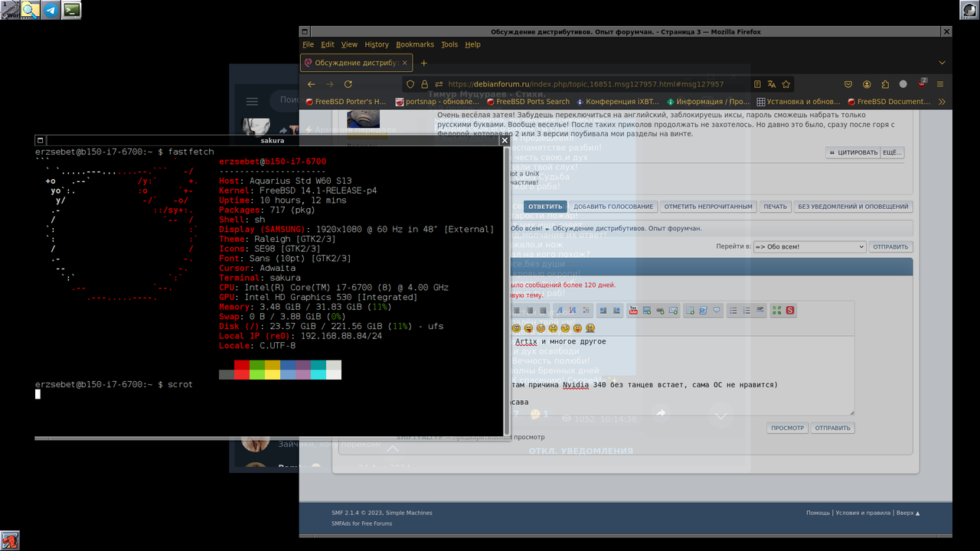Open the File menu in Firefox
This screenshot has height=551, width=980.
click(x=308, y=44)
